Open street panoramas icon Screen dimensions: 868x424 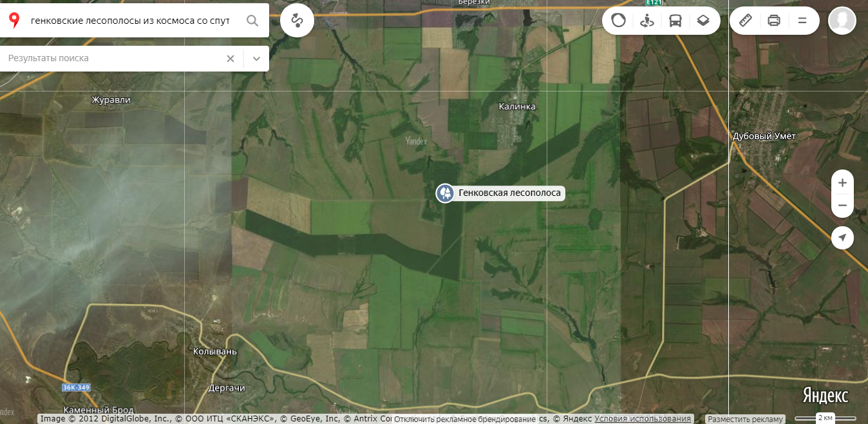[x=647, y=21]
